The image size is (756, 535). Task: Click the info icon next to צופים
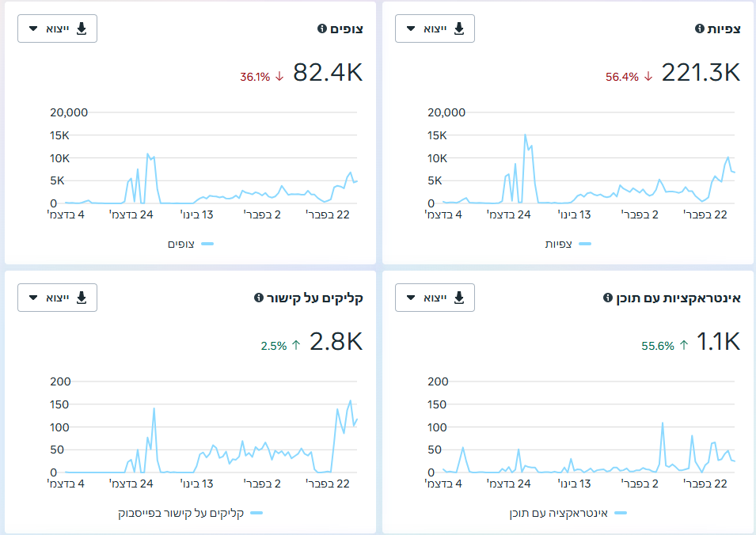(321, 29)
